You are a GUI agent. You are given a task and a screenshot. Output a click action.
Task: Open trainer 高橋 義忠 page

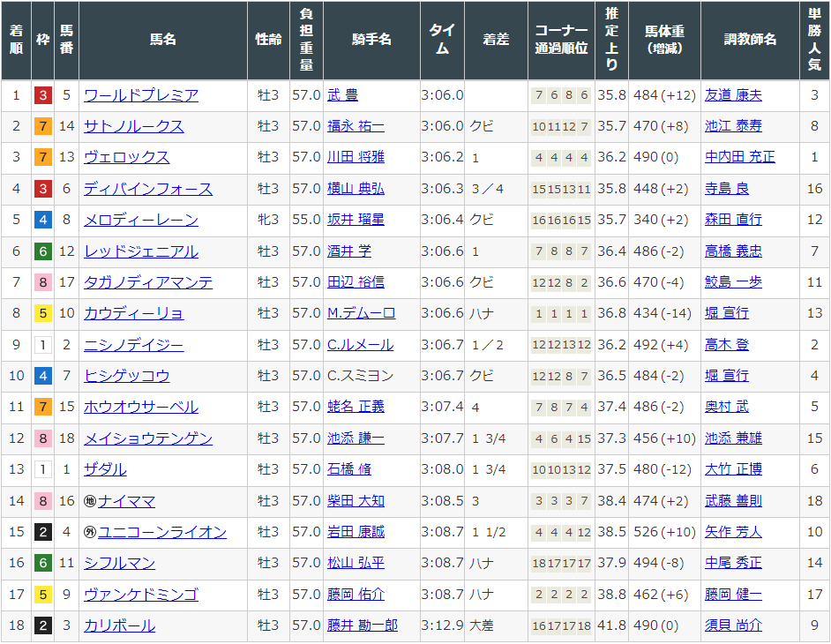[733, 251]
